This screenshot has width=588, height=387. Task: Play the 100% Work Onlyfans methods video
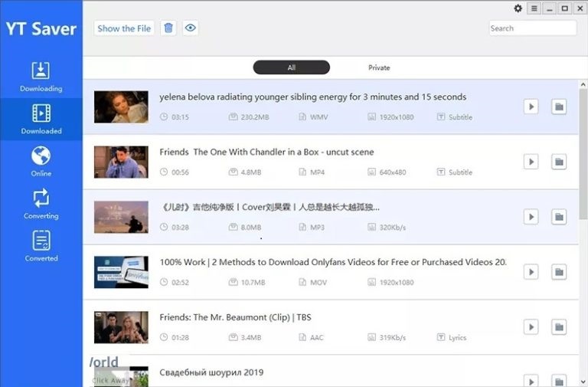531,272
